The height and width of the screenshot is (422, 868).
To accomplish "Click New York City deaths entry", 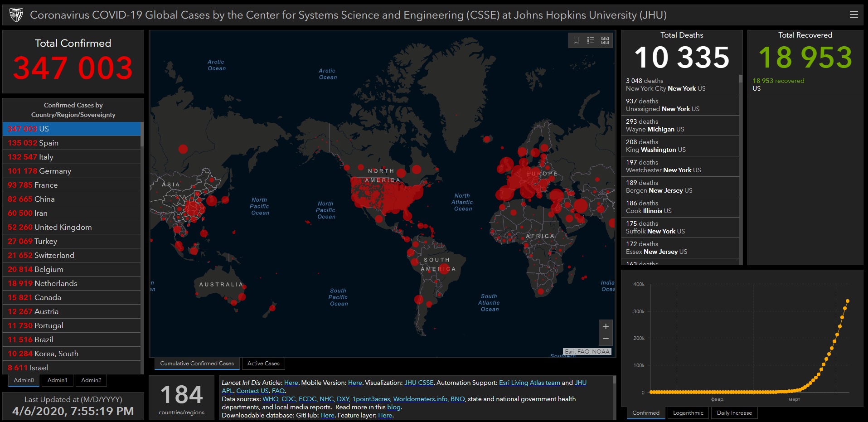I will click(680, 85).
